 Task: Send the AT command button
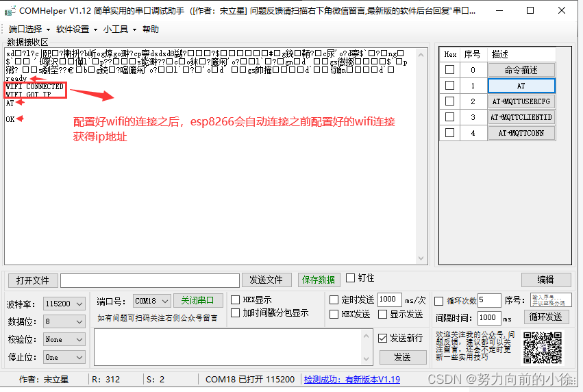[x=521, y=86]
